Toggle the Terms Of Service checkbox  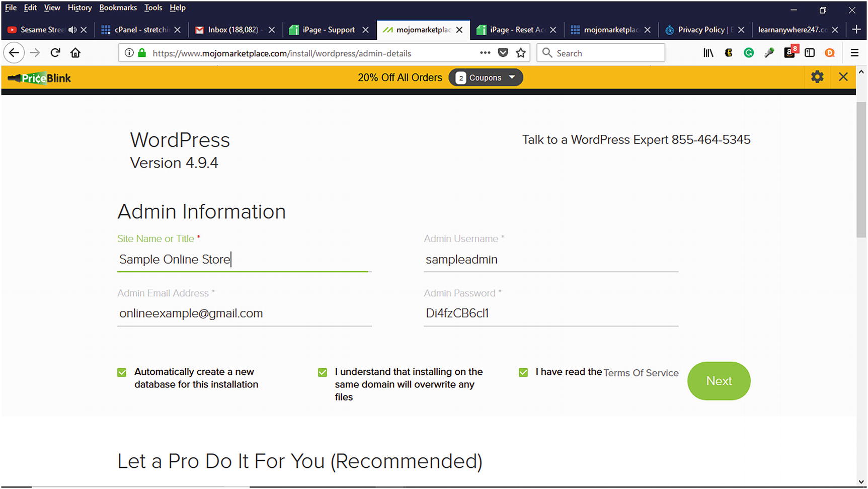[523, 372]
